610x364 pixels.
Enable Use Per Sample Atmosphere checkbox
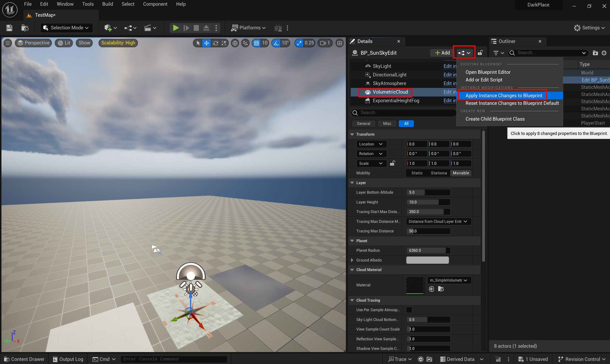(409, 310)
